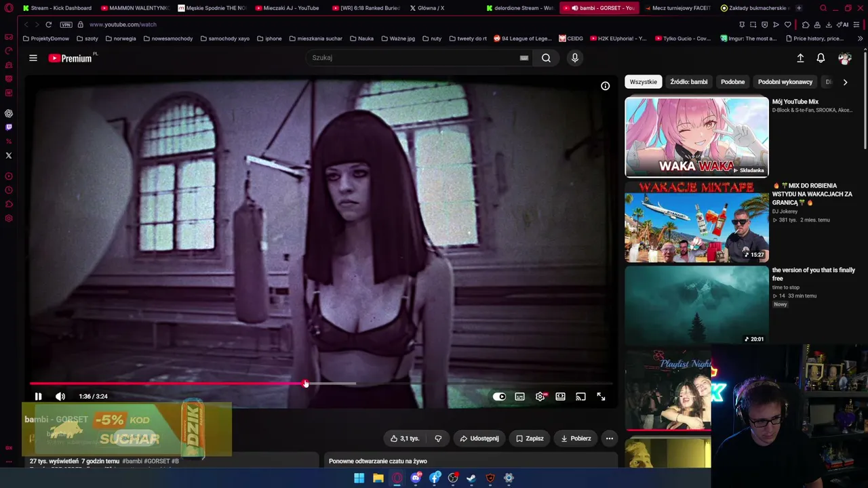Open the Wakacje Mixtape video thumbnail
The image size is (868, 488).
(x=696, y=222)
